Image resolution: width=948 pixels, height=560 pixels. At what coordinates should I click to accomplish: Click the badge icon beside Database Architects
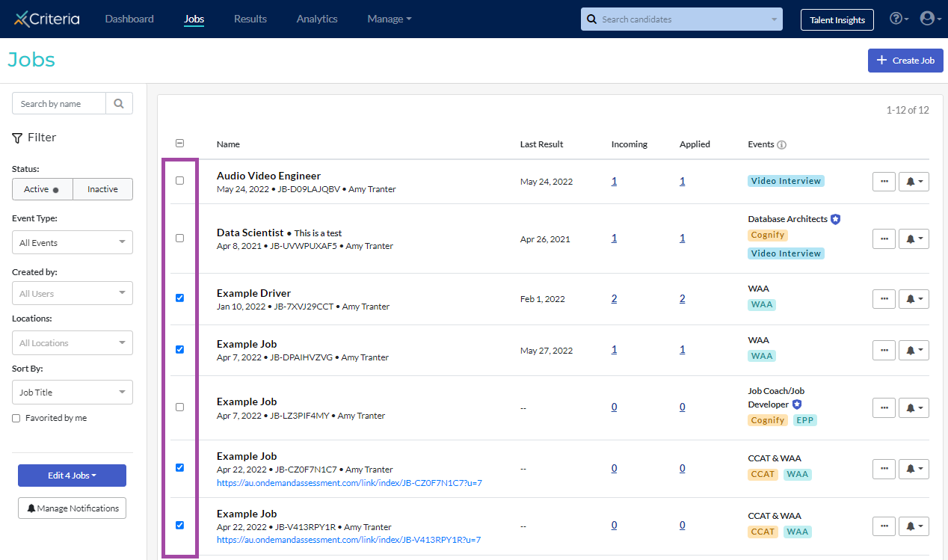point(835,219)
